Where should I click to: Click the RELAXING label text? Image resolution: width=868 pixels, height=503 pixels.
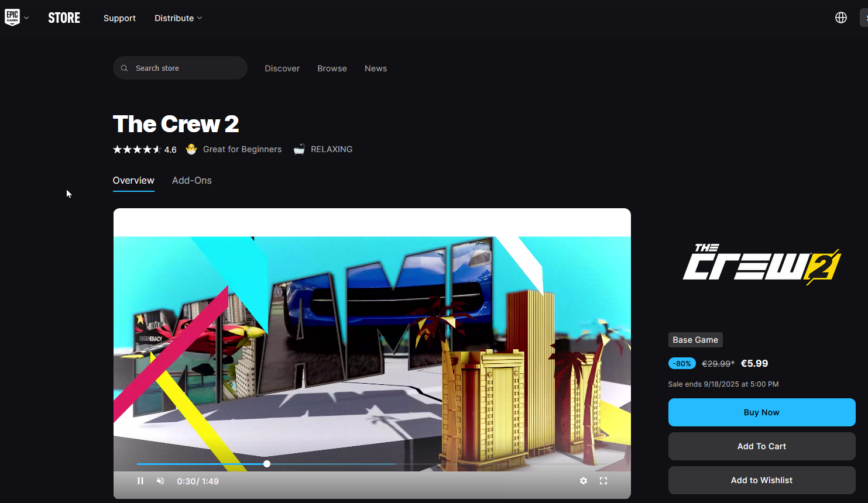[331, 149]
